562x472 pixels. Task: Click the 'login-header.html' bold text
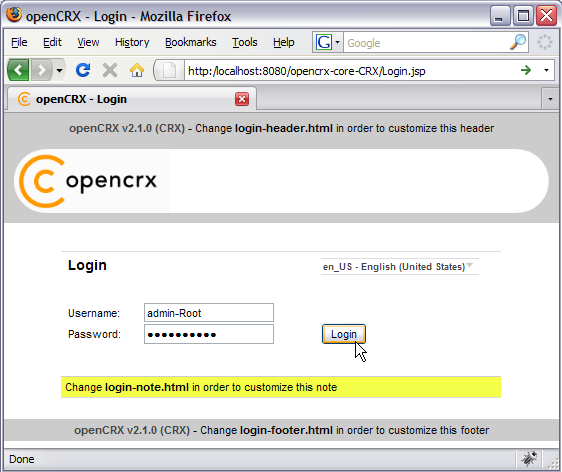284,128
